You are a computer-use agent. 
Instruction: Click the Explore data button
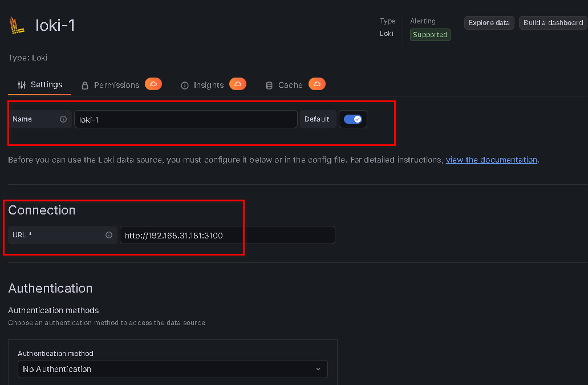pyautogui.click(x=489, y=22)
